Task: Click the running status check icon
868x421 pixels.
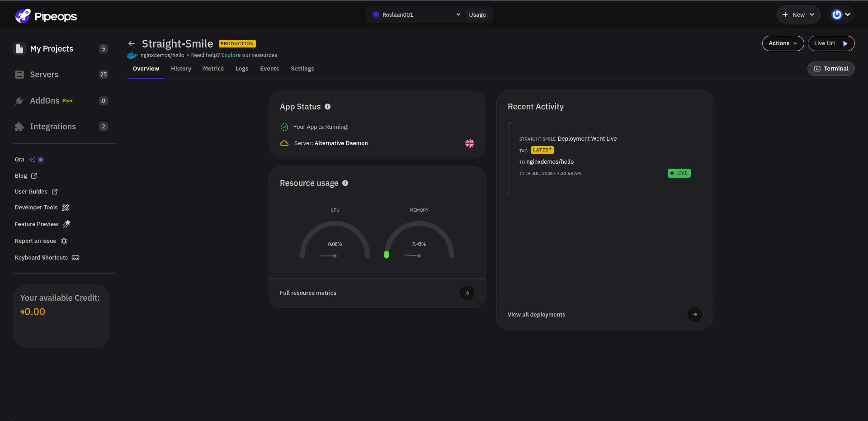Action: pyautogui.click(x=284, y=127)
